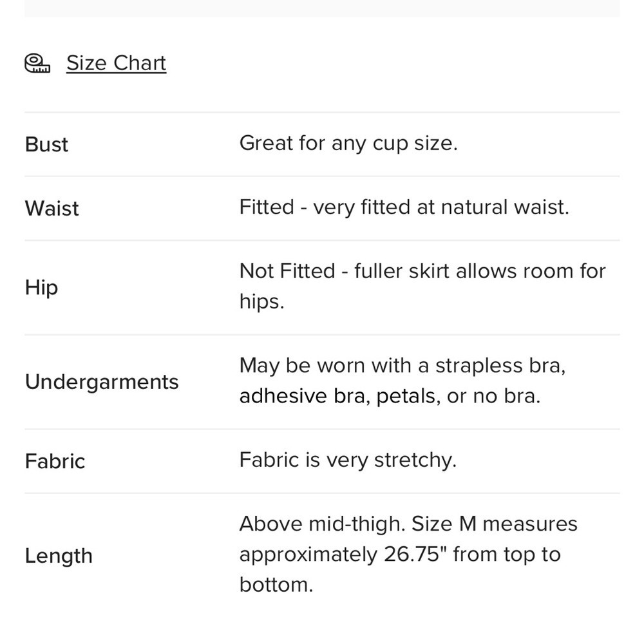Click the gray bar at the top
The width and height of the screenshot is (644, 644).
[x=322, y=8]
